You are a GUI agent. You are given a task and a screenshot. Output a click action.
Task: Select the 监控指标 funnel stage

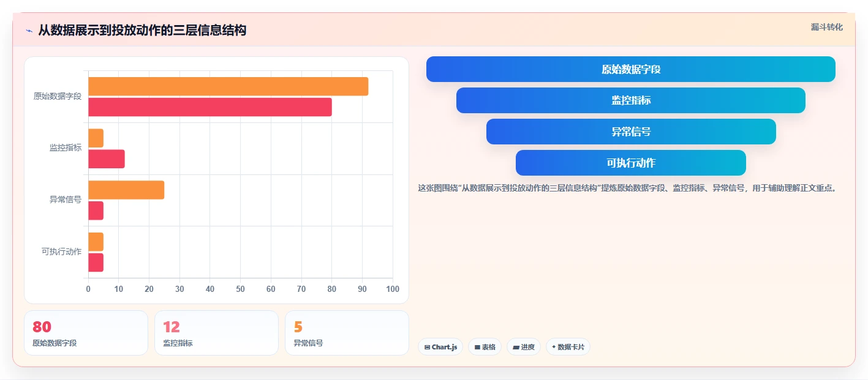pos(631,100)
